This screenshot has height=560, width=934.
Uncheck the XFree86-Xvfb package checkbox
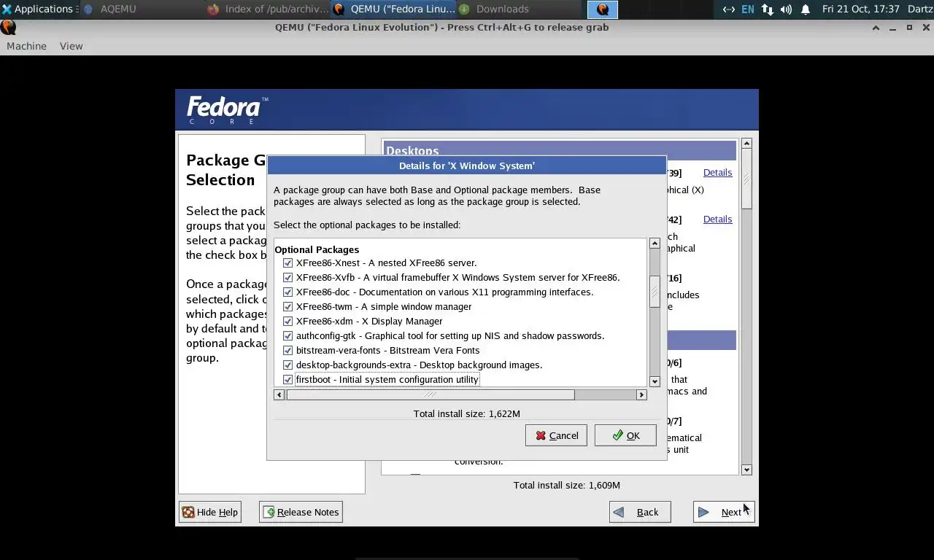click(287, 277)
